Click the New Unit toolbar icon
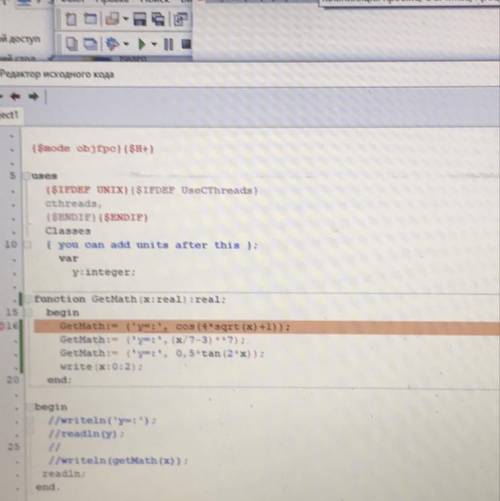The width and height of the screenshot is (500, 501). [71, 19]
